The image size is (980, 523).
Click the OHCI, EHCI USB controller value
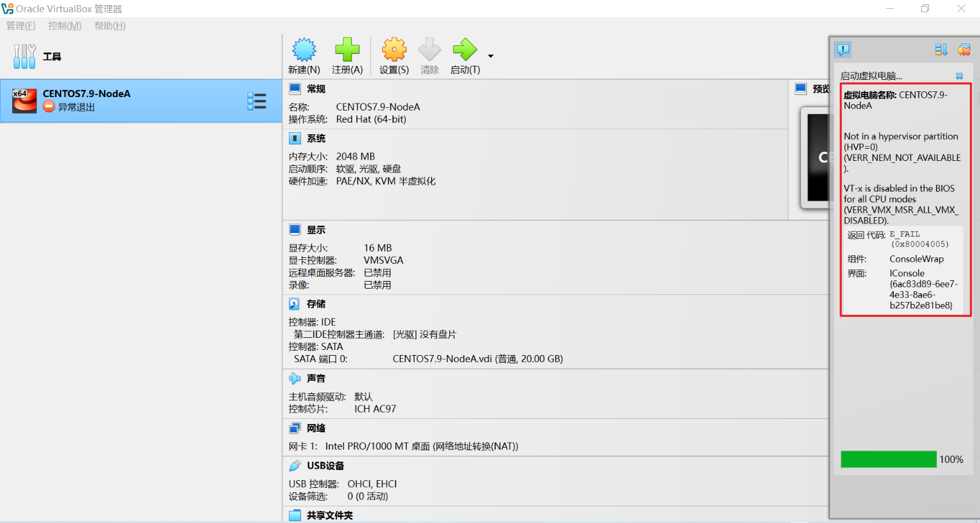pyautogui.click(x=372, y=484)
